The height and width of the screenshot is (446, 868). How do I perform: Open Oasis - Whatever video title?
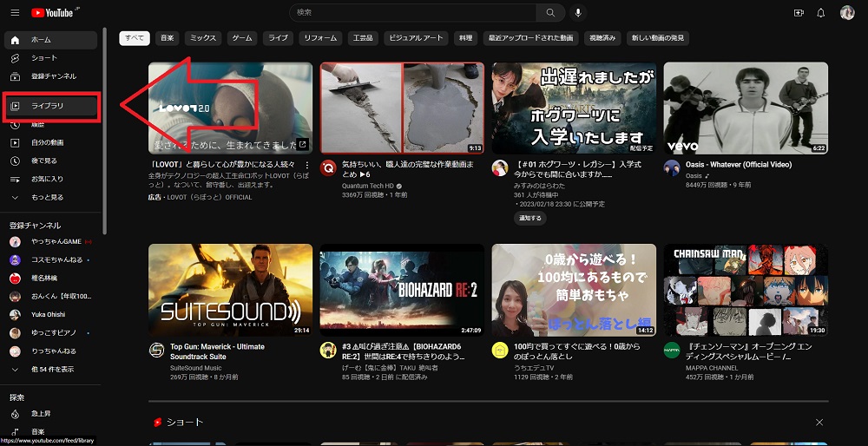point(739,165)
